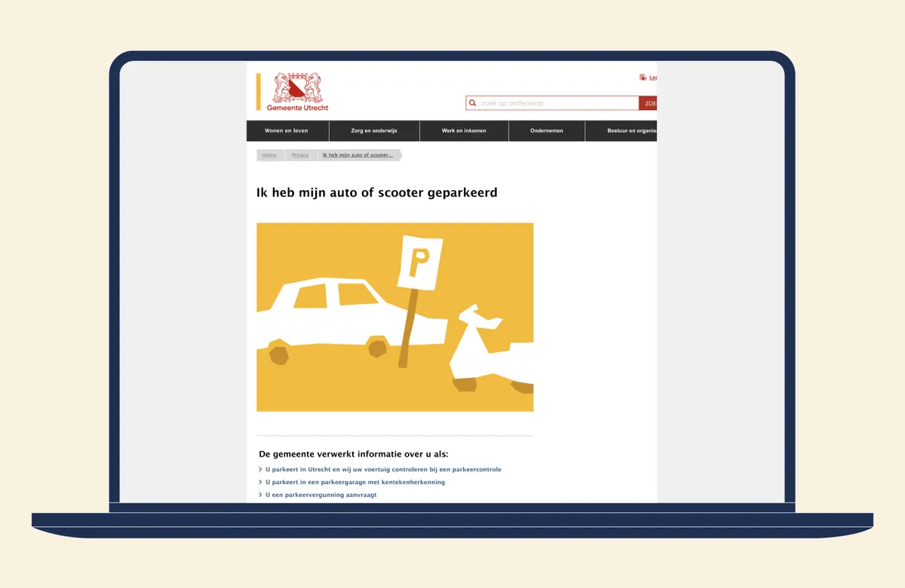905x588 pixels.
Task: Go to the 'Werk en inkomen' section
Action: pyautogui.click(x=464, y=131)
